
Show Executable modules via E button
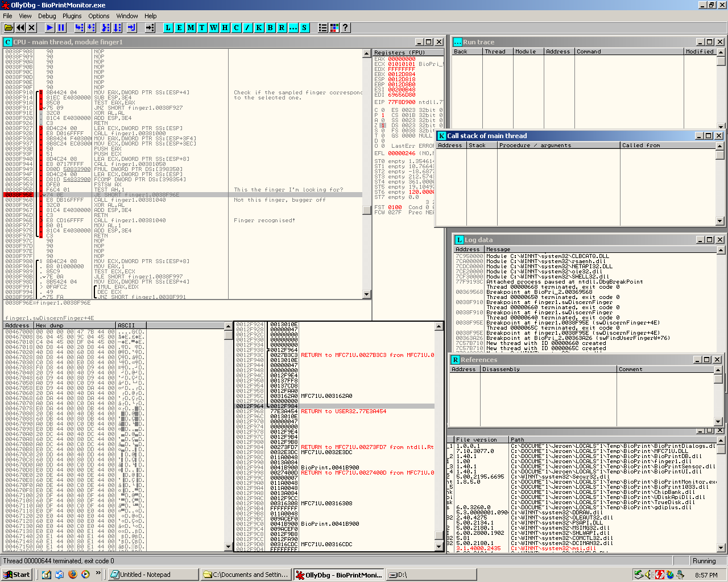pyautogui.click(x=180, y=27)
